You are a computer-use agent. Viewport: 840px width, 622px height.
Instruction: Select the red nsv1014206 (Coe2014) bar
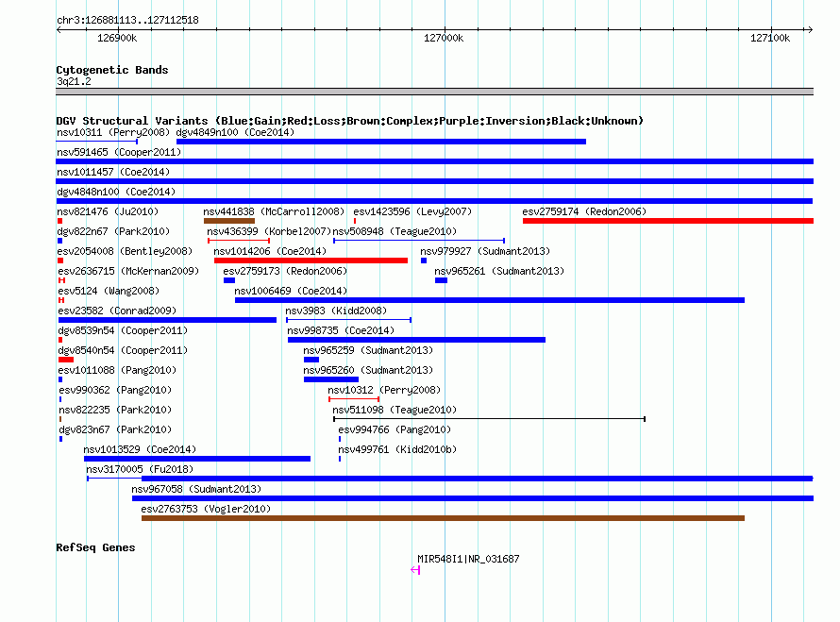click(x=311, y=261)
